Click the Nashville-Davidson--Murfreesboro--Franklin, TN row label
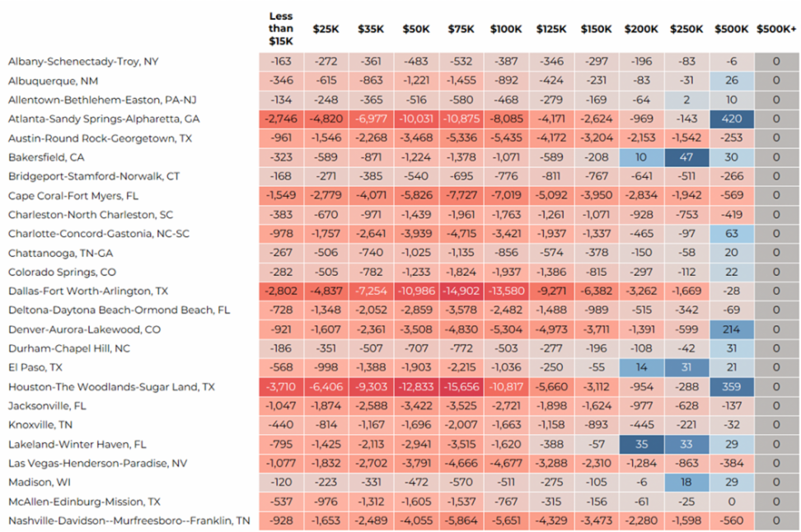 (x=129, y=520)
